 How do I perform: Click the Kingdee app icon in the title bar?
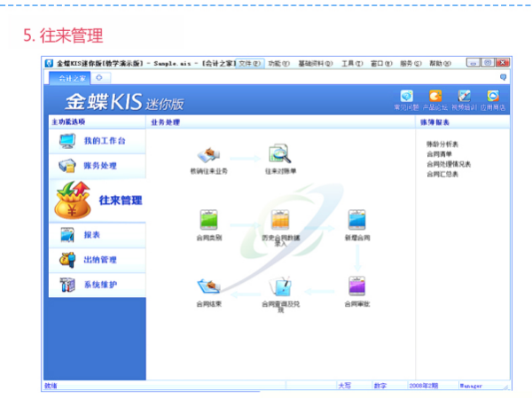click(x=49, y=64)
